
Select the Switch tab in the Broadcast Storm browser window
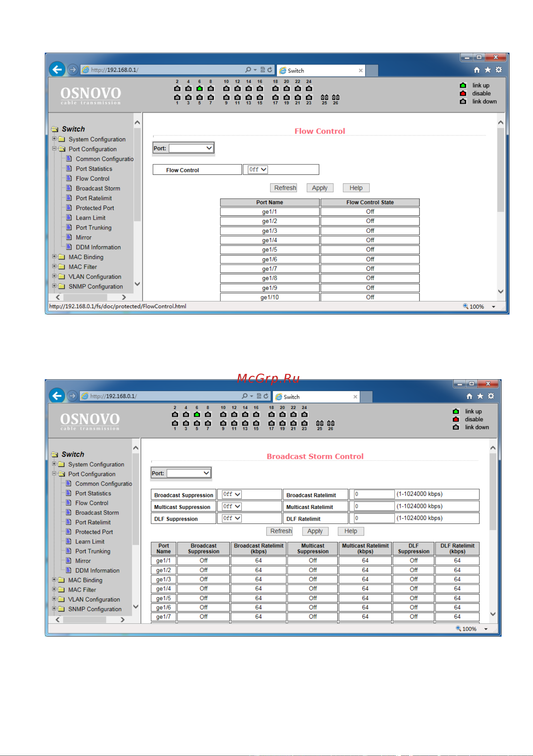pyautogui.click(x=316, y=397)
